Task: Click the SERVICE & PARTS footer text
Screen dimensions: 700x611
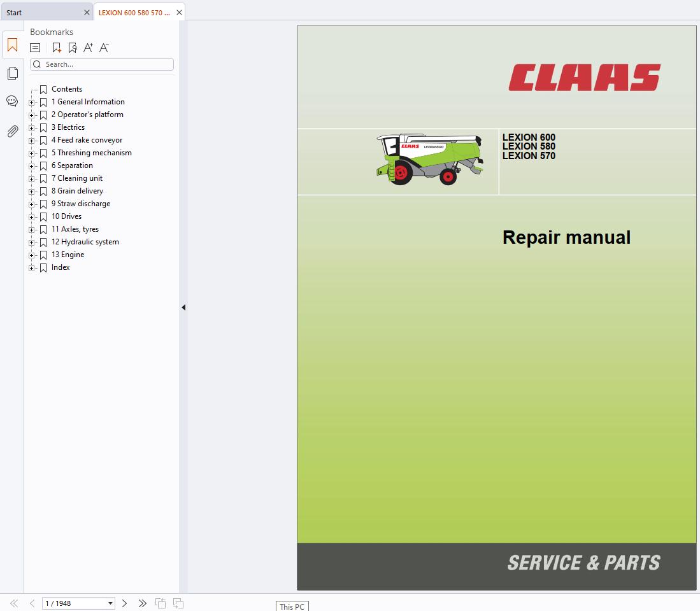Action: 584,563
